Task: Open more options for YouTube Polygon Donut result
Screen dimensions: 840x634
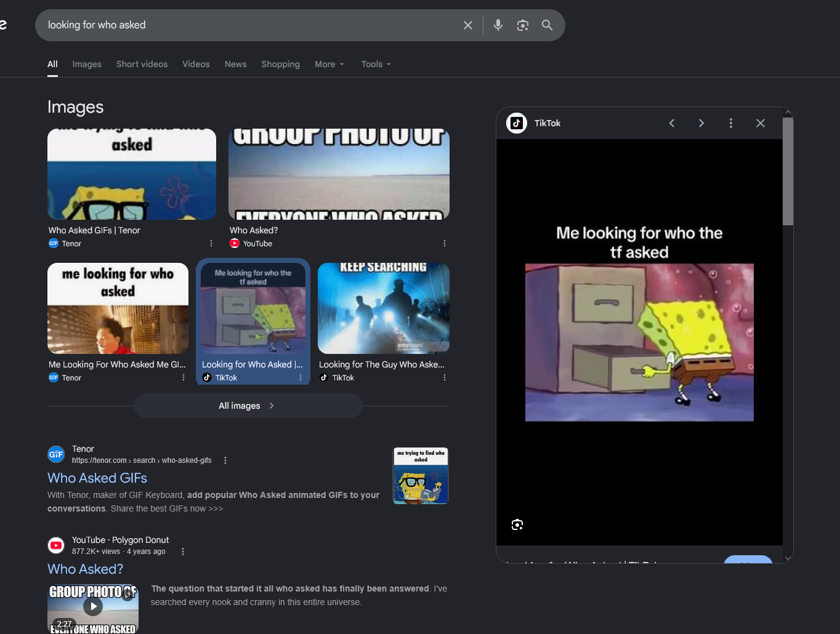Action: pos(183,552)
